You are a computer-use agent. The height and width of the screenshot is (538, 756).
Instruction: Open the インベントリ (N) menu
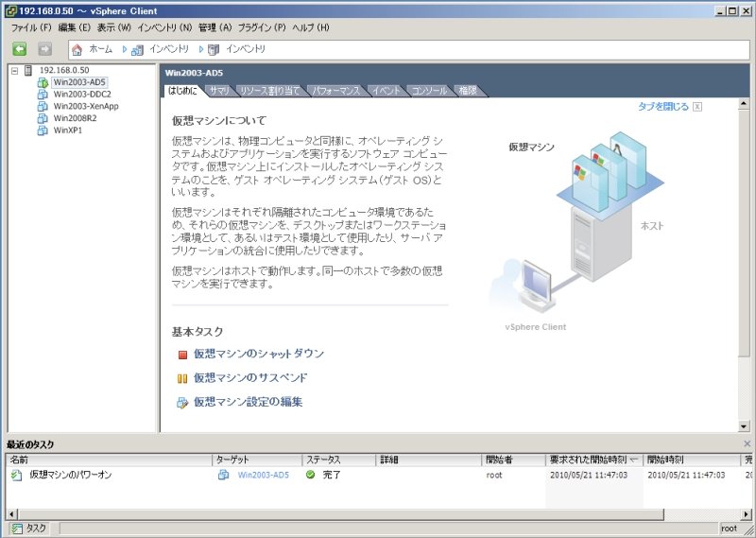point(164,27)
